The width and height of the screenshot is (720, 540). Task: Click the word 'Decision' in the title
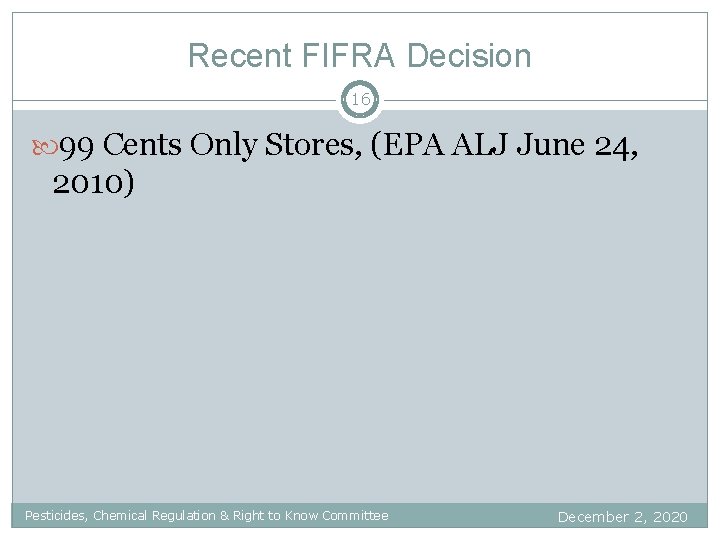(469, 56)
